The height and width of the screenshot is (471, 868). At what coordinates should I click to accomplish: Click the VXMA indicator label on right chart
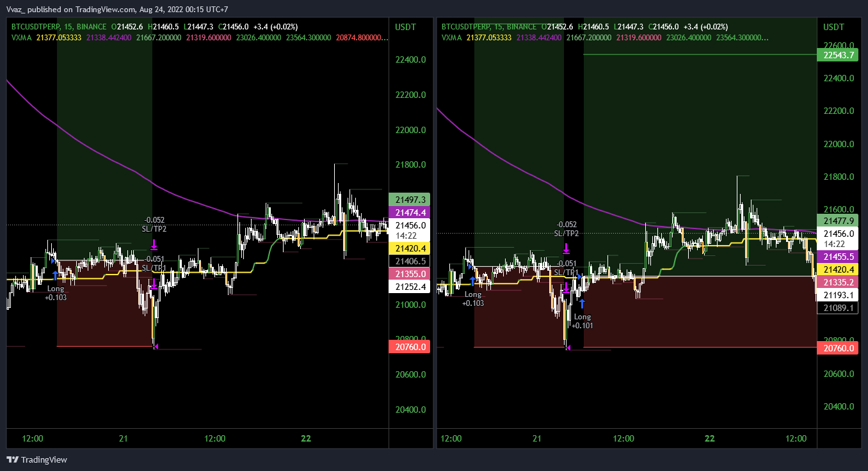[x=452, y=38]
